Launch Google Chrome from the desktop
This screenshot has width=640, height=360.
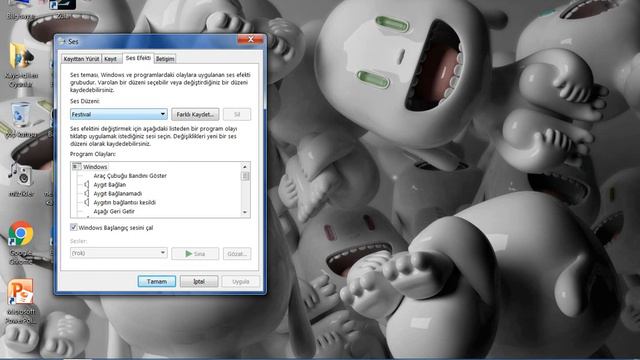click(x=20, y=242)
